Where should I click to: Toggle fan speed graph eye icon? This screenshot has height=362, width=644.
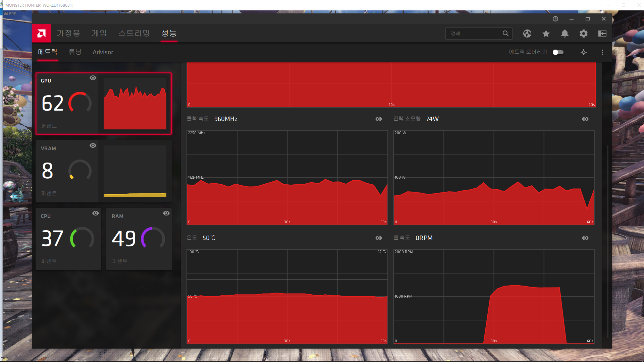(585, 238)
